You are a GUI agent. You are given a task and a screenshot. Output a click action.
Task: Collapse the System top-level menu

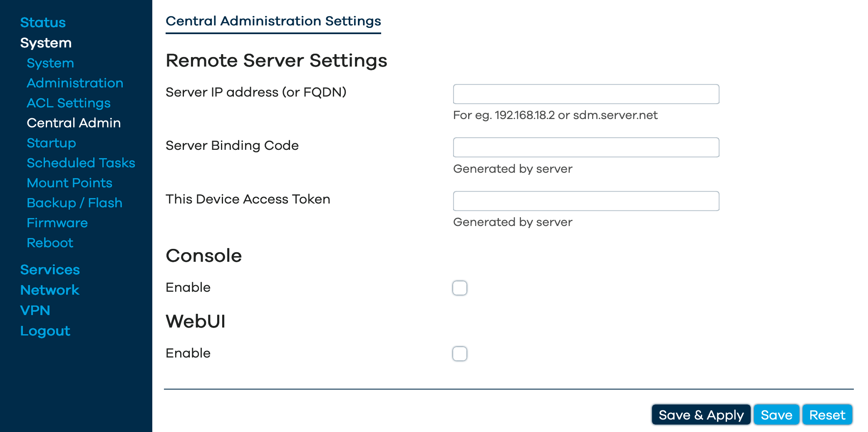pyautogui.click(x=46, y=43)
